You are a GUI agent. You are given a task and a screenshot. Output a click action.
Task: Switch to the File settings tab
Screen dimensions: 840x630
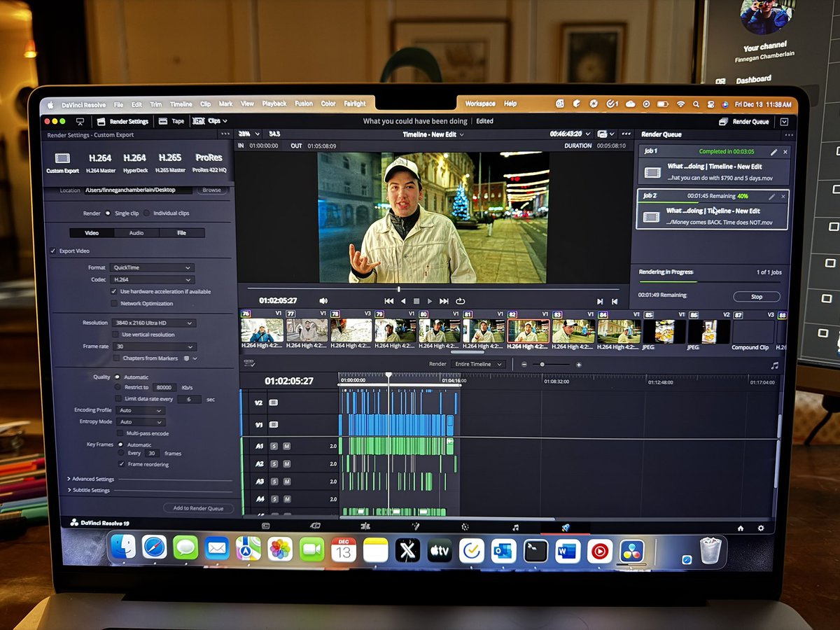[182, 233]
